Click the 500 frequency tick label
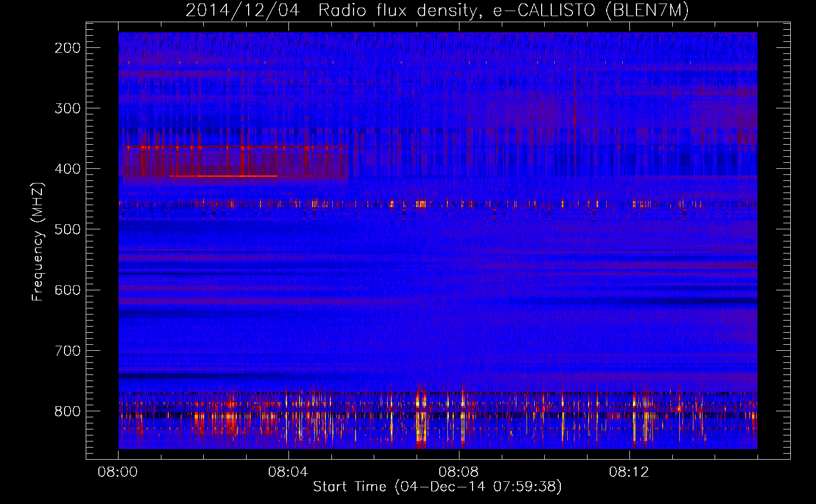 [67, 229]
